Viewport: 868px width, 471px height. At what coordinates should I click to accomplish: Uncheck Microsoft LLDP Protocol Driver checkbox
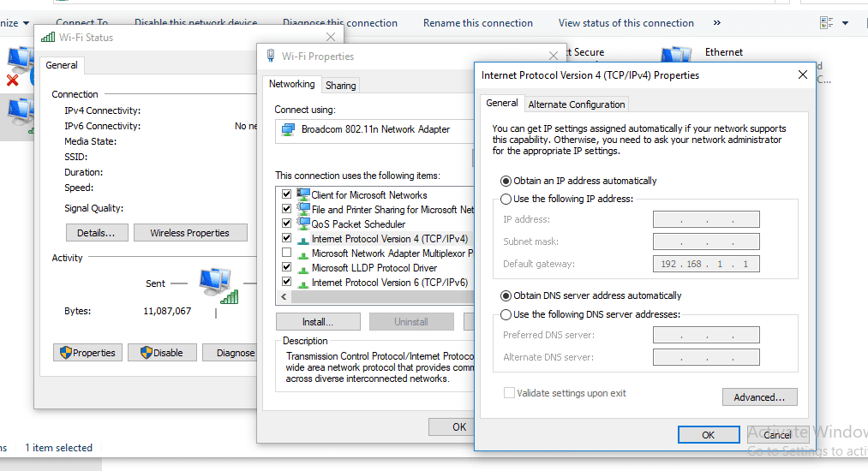click(286, 267)
